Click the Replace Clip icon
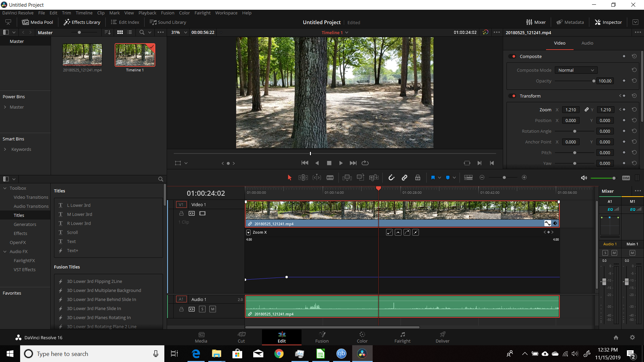Screen dimensions: 644x362 [x=374, y=177]
